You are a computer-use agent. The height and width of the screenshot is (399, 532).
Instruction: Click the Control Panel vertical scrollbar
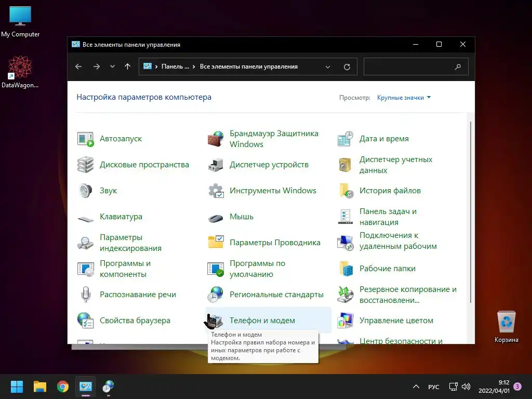coord(471,212)
